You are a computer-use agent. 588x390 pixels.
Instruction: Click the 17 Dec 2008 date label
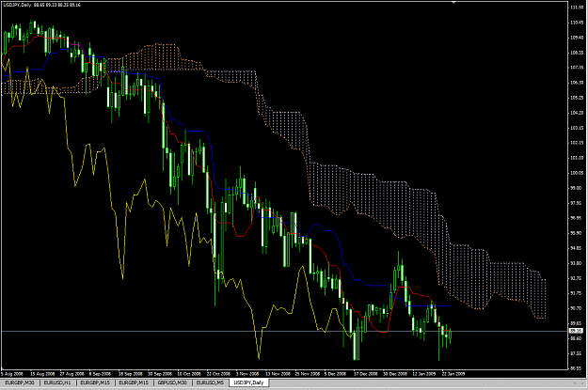coord(366,374)
